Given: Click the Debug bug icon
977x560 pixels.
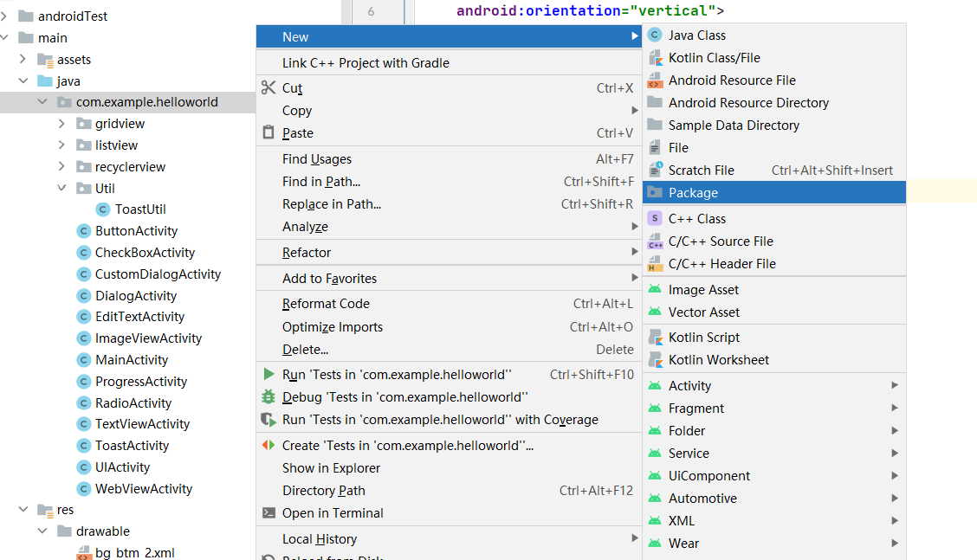Looking at the screenshot, I should [x=268, y=397].
